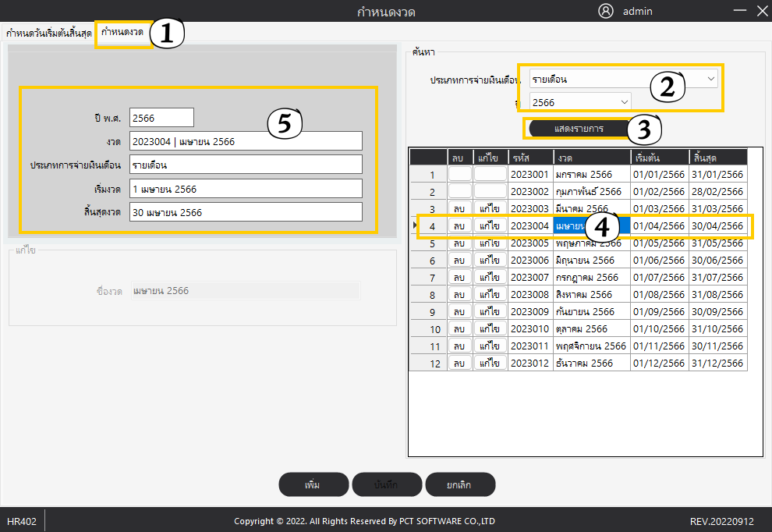
Task: Click the เริ่มงวด date field
Action: coord(246,189)
